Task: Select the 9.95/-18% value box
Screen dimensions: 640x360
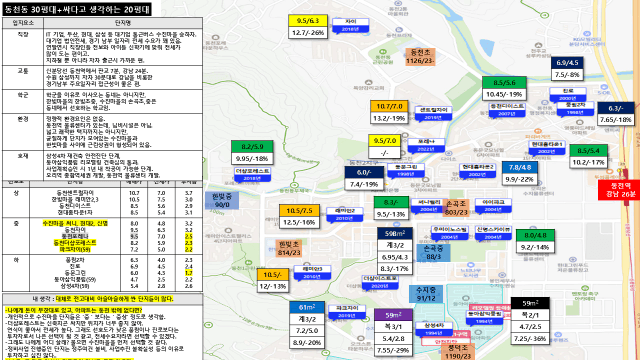Action: 252,158
